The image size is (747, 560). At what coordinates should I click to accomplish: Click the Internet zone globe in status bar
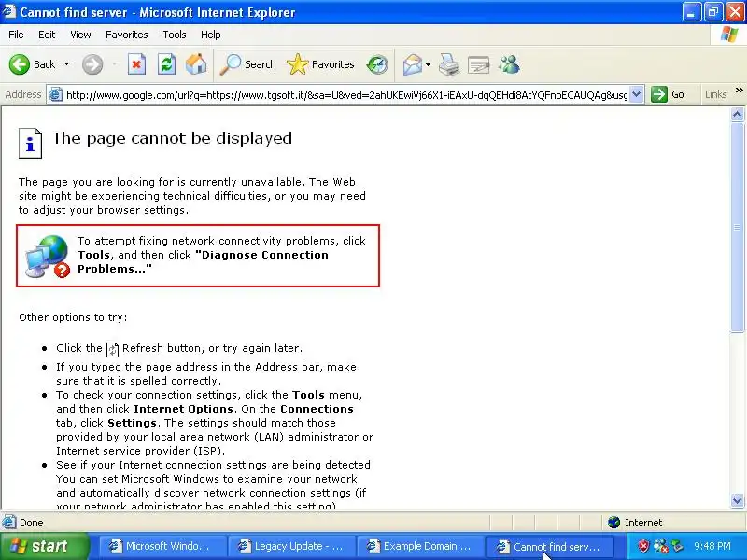pos(613,523)
